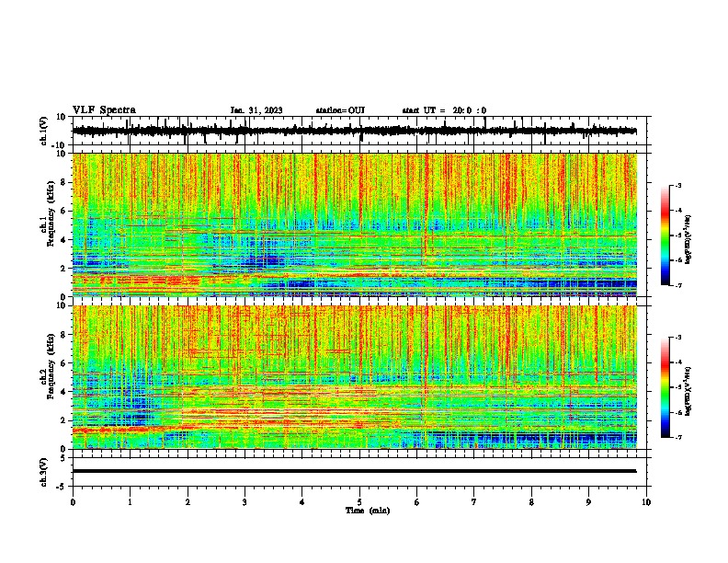Image resolution: width=728 pixels, height=563 pixels.
Task: Click the "5" tick on ch.3(V) axis
Action: pyautogui.click(x=63, y=458)
